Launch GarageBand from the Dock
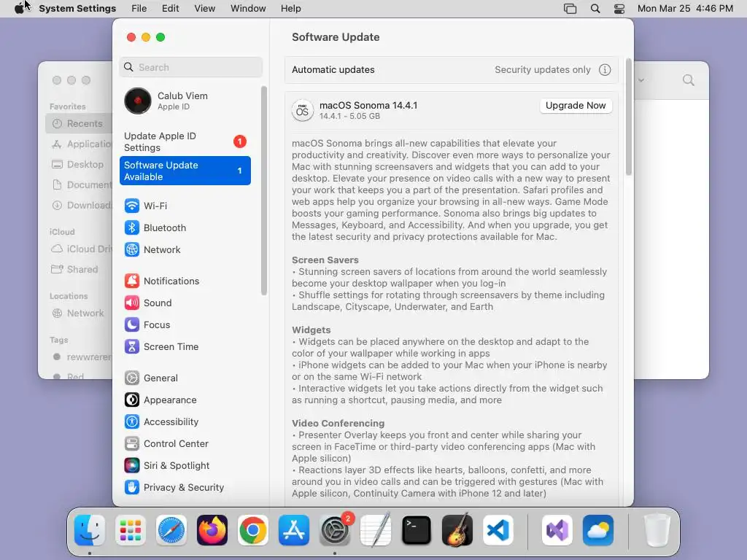Screen dimensions: 747x560 [x=457, y=530]
